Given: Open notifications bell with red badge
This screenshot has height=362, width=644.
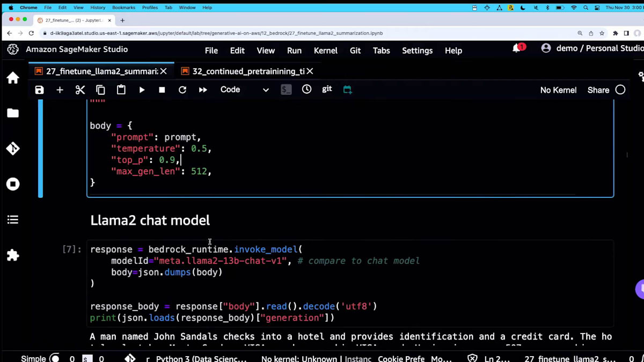Looking at the screenshot, I should [517, 48].
